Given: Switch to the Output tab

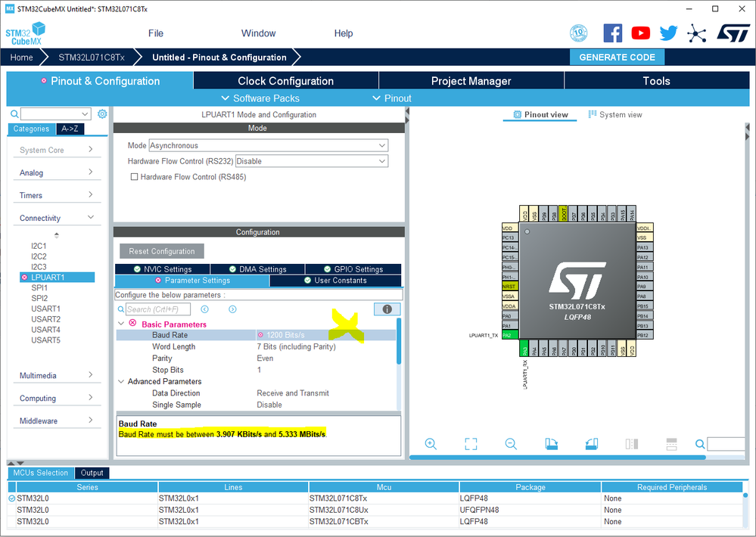Looking at the screenshot, I should point(92,473).
